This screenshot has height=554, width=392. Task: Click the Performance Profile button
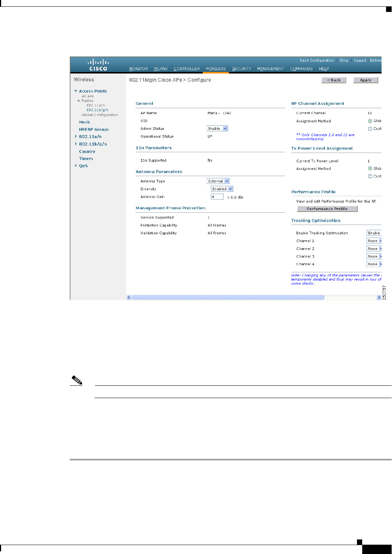[x=327, y=209]
